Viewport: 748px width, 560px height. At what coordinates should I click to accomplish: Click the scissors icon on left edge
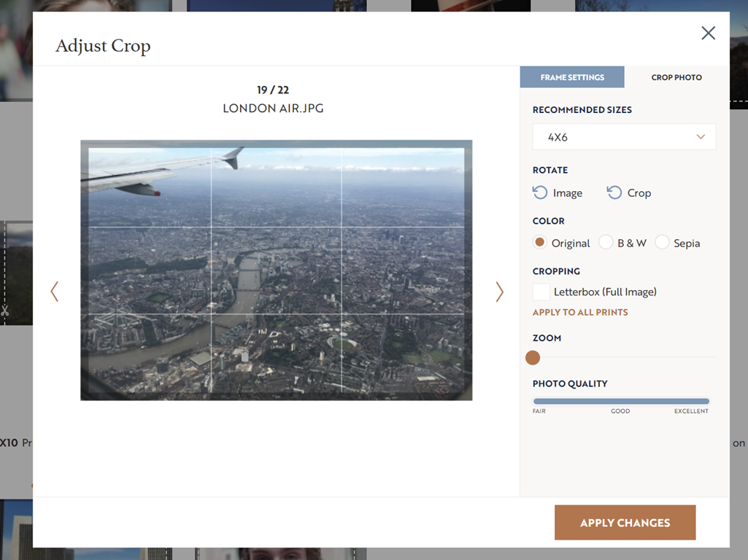point(4,311)
